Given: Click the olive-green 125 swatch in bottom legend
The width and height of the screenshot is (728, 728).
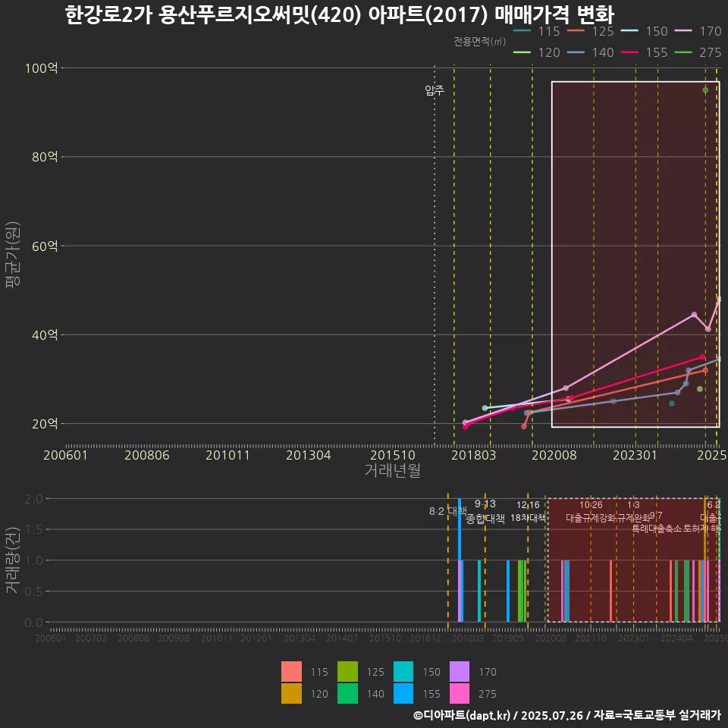Looking at the screenshot, I should coord(347,671).
